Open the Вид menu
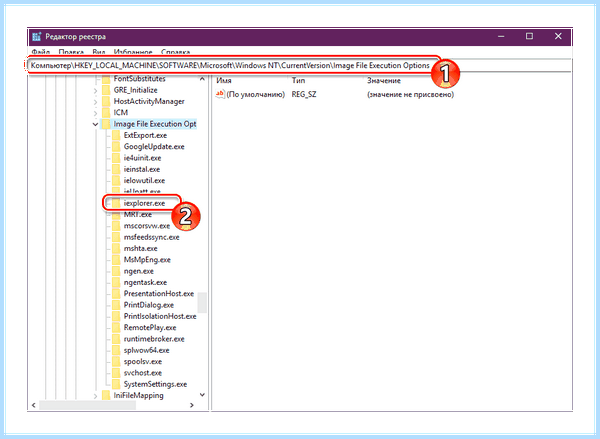 pyautogui.click(x=99, y=52)
